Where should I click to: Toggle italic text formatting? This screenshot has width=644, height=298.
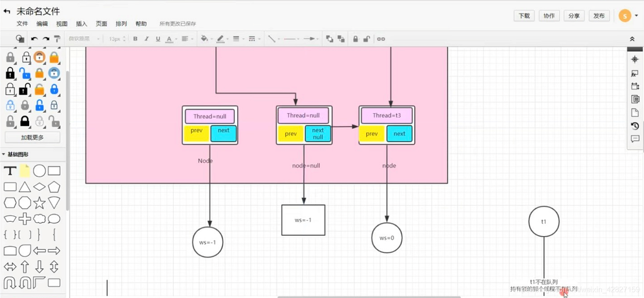click(147, 39)
